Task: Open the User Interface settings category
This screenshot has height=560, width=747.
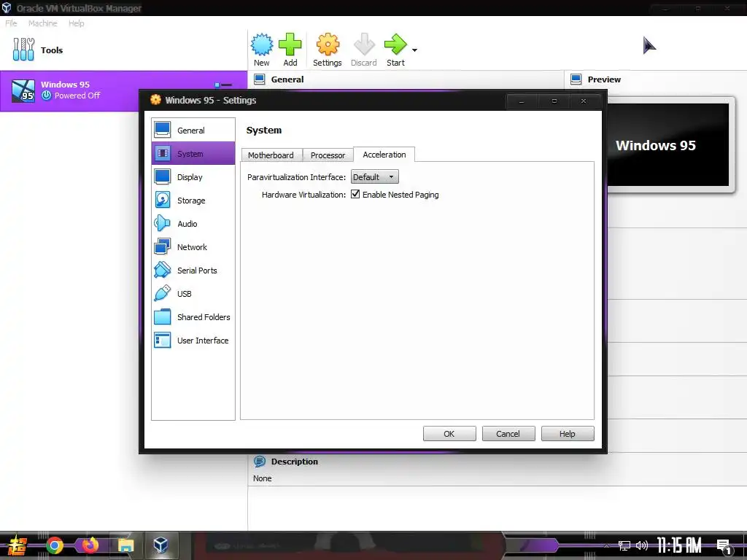Action: click(x=193, y=340)
